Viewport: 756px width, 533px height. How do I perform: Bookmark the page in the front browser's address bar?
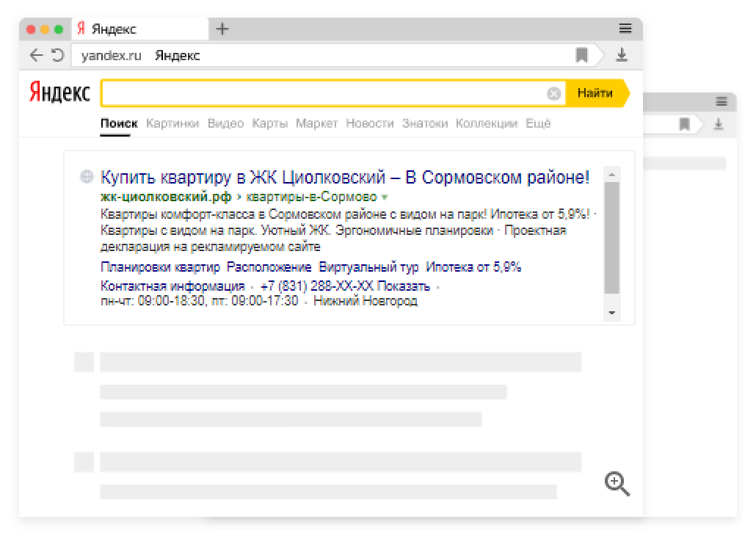pos(582,55)
